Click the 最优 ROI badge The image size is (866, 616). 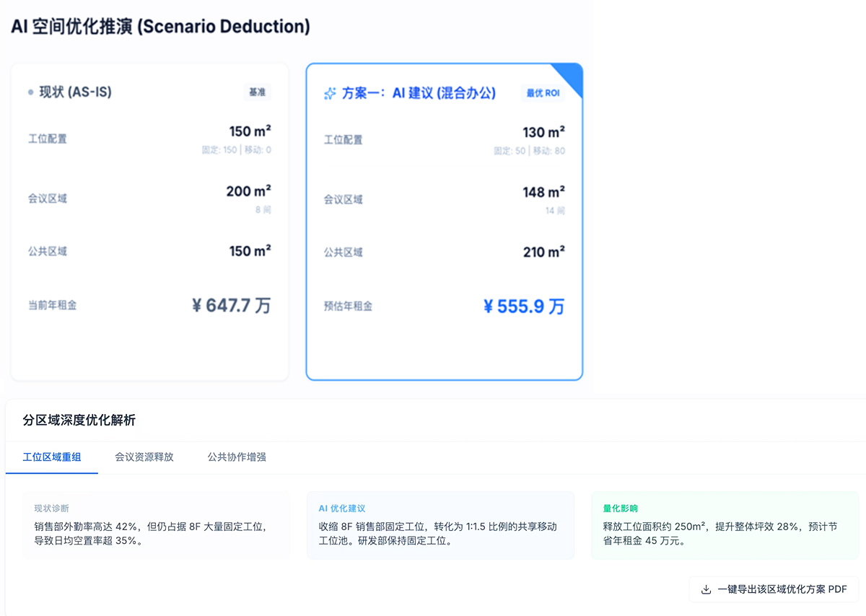click(543, 93)
